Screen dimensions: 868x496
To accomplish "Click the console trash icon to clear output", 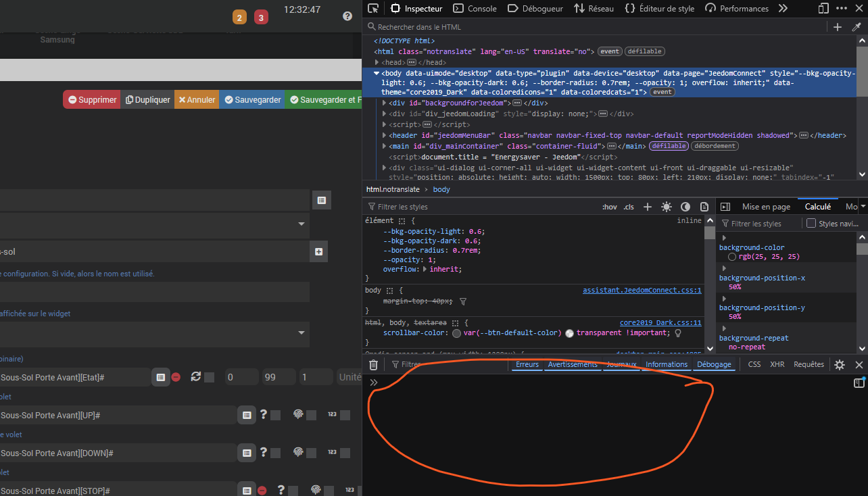I will 373,365.
